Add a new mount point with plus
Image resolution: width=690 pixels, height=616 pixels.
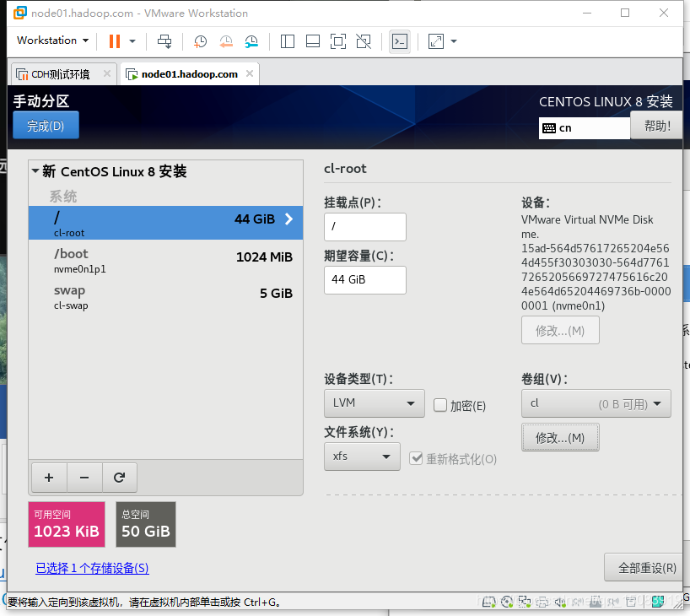click(x=49, y=478)
